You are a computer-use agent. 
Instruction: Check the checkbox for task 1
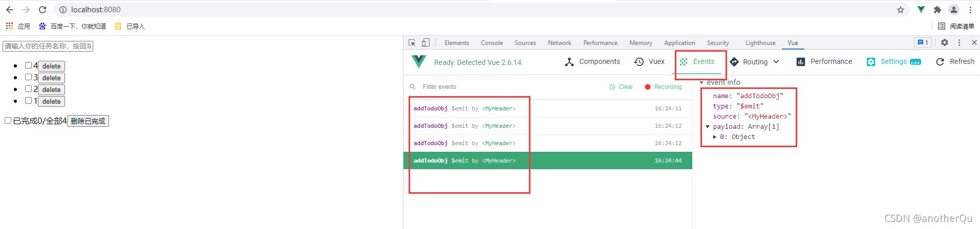(29, 101)
